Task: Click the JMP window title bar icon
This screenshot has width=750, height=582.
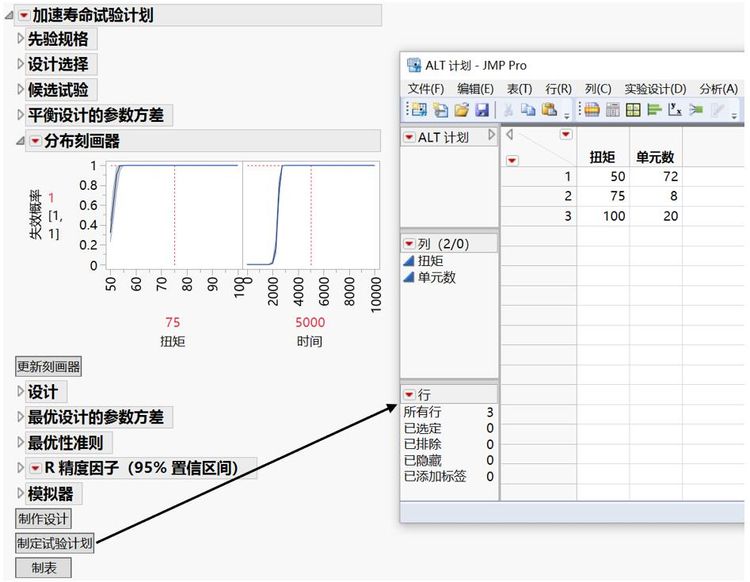Action: point(414,65)
